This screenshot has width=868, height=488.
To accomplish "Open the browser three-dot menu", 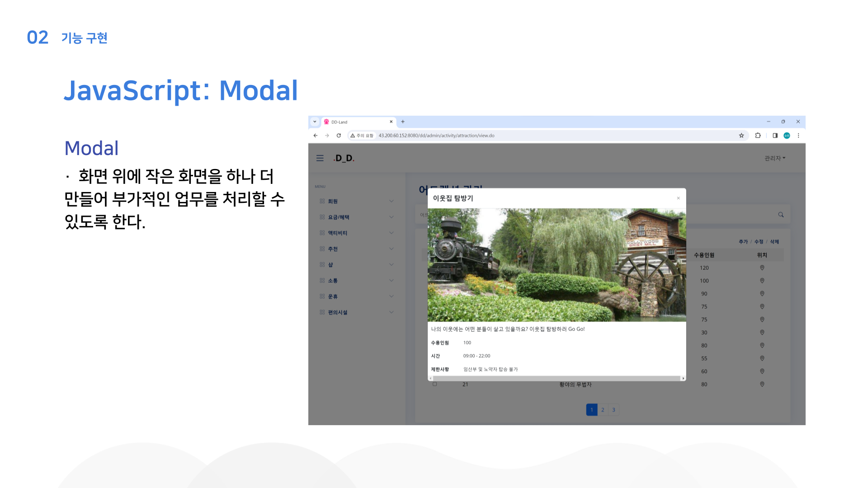I will pos(798,136).
